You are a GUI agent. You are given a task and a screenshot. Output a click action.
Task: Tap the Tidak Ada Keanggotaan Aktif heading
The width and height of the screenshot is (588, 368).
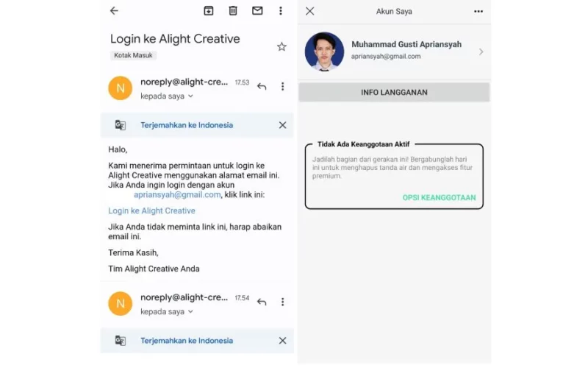click(363, 144)
